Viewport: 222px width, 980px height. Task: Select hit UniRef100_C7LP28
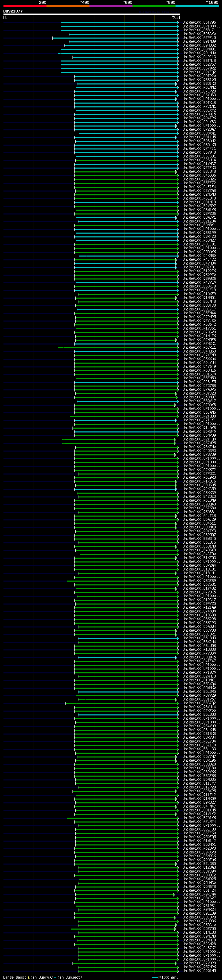(x=199, y=91)
